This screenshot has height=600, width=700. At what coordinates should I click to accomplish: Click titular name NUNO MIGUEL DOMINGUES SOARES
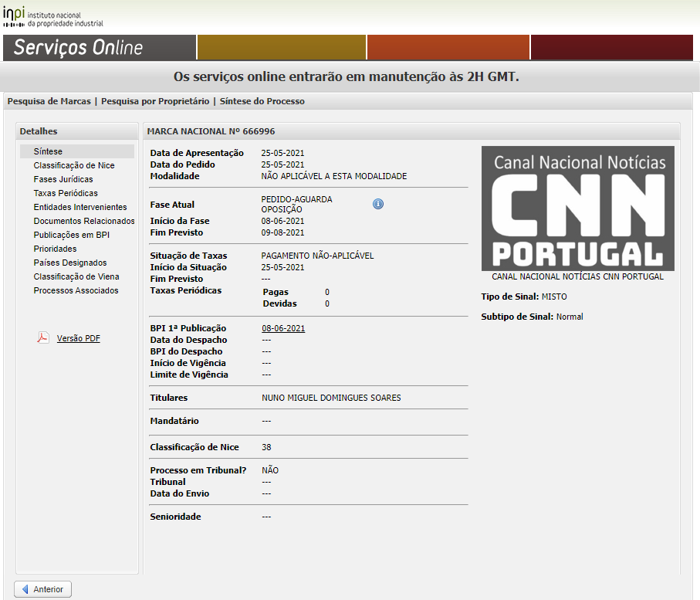331,398
